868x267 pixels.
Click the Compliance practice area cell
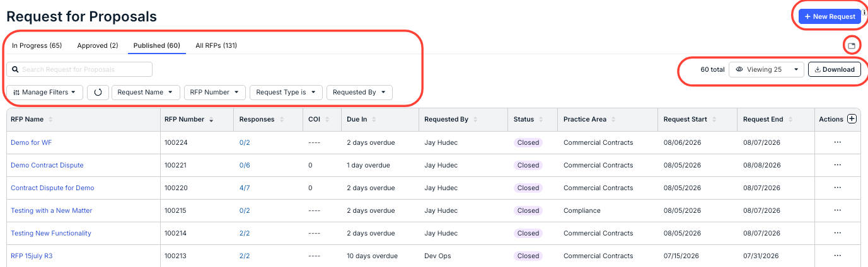point(582,210)
